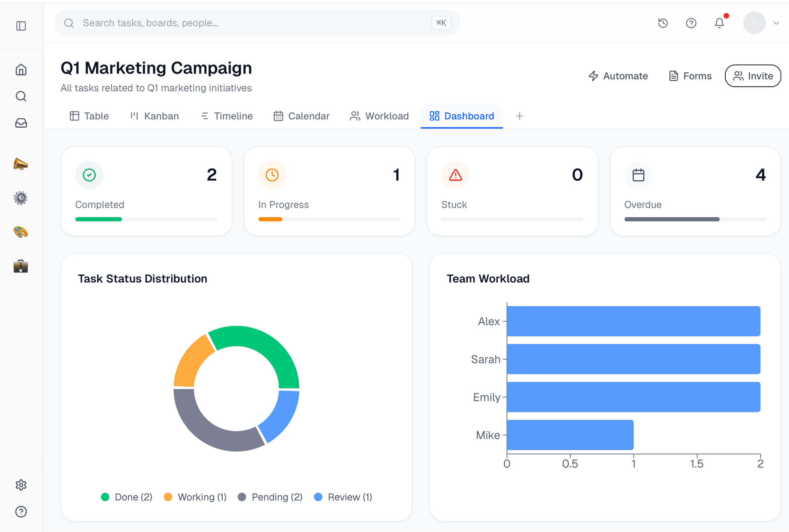Toggle the Pending (2) legend item
Screen dimensions: 789x532
coord(270,497)
